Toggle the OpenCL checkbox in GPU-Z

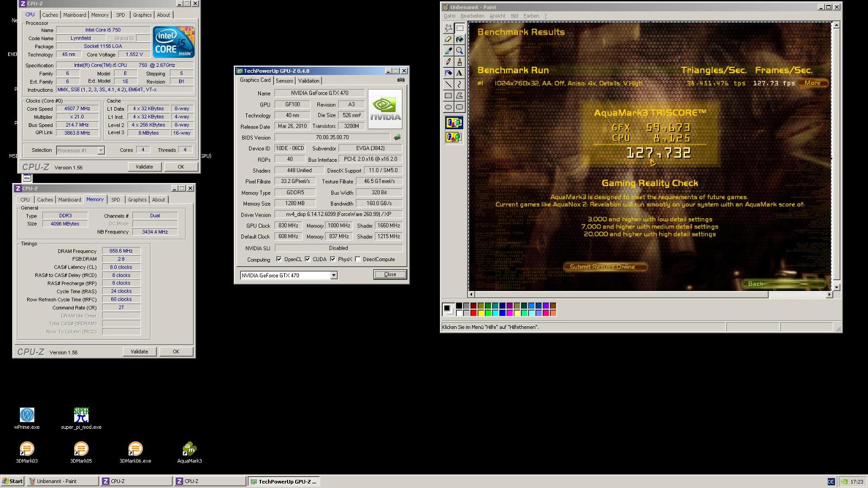279,259
